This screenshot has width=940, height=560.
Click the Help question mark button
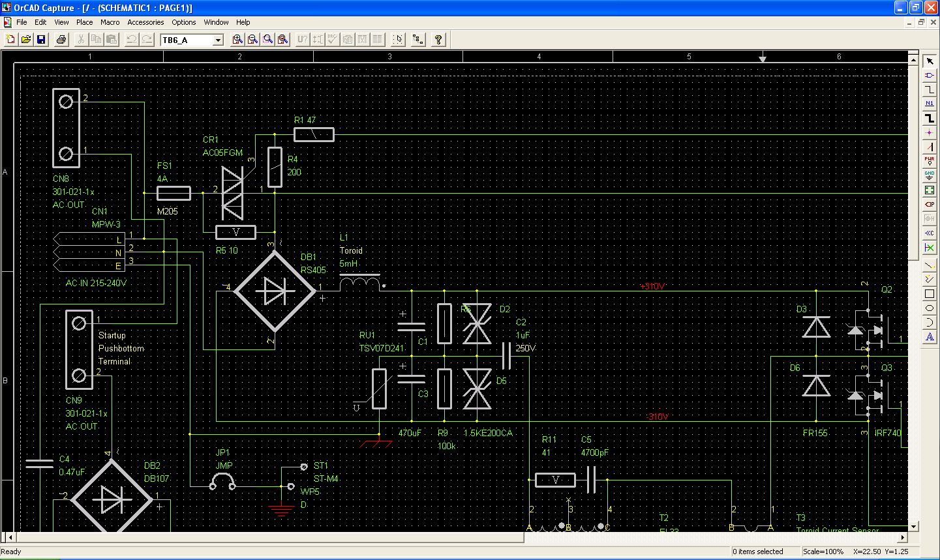[x=438, y=40]
